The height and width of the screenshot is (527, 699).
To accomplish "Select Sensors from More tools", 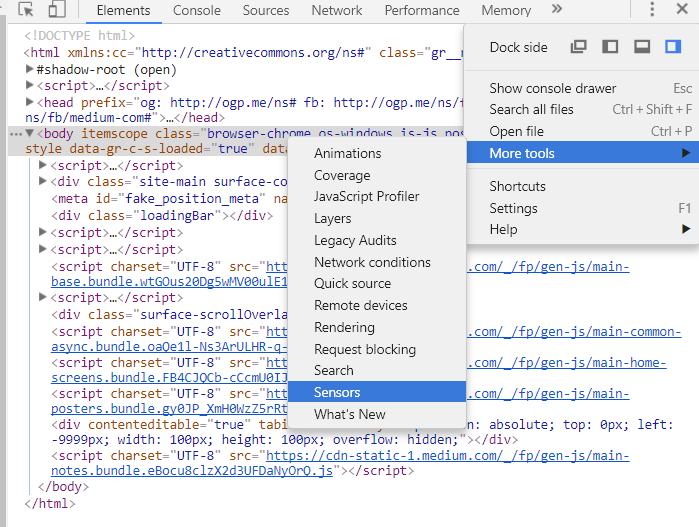I will (377, 392).
